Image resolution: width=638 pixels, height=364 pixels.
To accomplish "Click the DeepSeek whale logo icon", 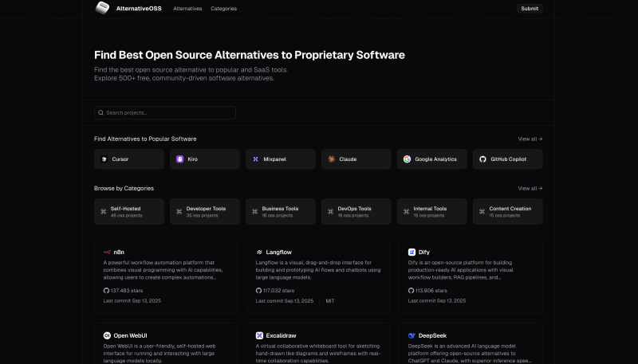I will (x=412, y=335).
